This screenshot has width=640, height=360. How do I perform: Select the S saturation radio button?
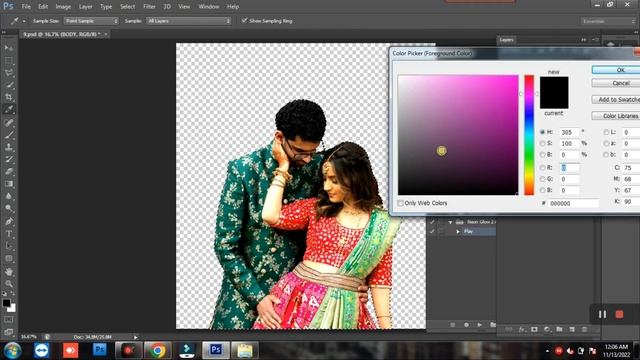(542, 143)
